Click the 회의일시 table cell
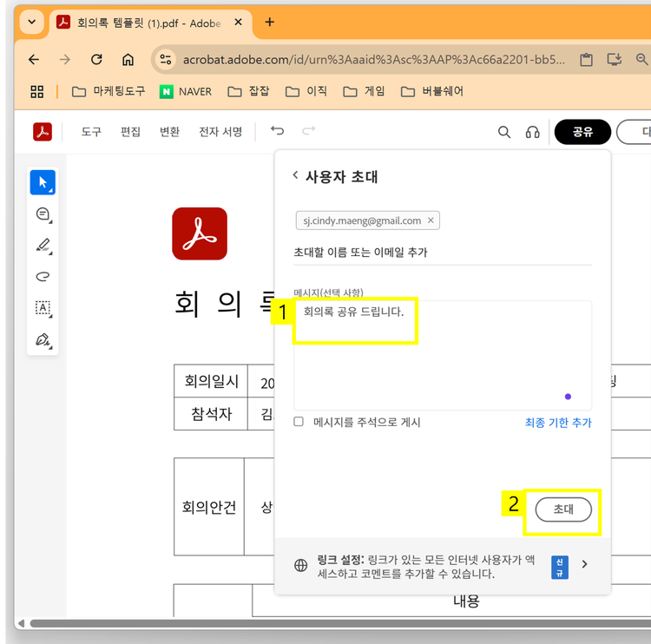Viewport: 651px width, 644px height. tap(211, 381)
